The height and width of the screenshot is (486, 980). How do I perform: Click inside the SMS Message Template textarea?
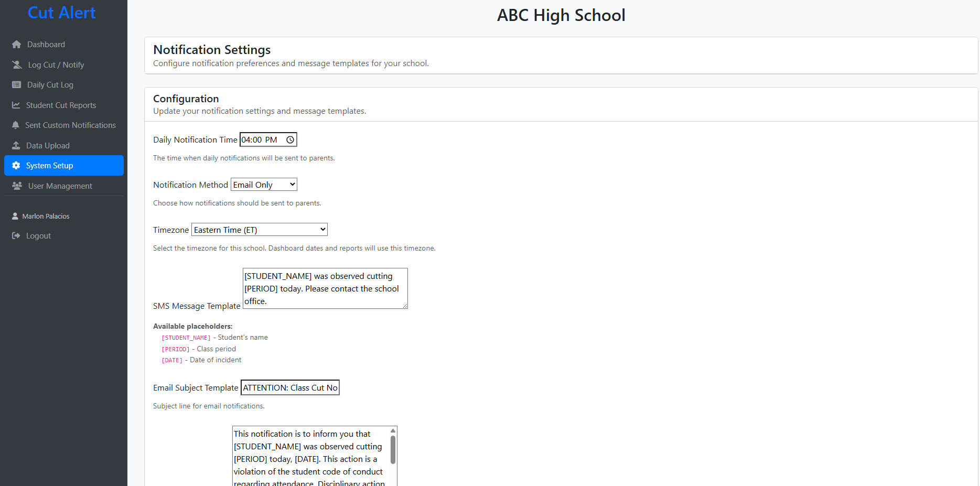325,288
